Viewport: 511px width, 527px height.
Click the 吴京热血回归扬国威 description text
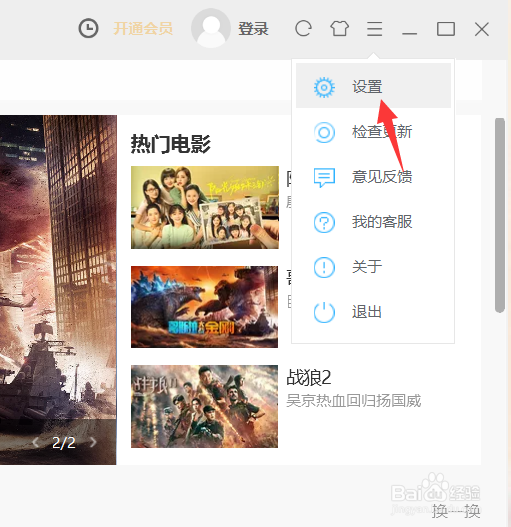click(354, 401)
